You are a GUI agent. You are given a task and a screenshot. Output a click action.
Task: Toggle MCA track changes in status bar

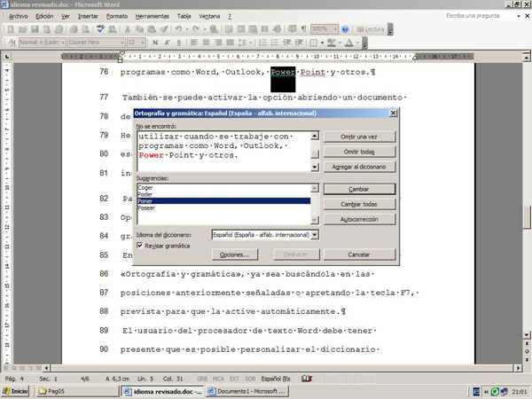[x=218, y=379]
